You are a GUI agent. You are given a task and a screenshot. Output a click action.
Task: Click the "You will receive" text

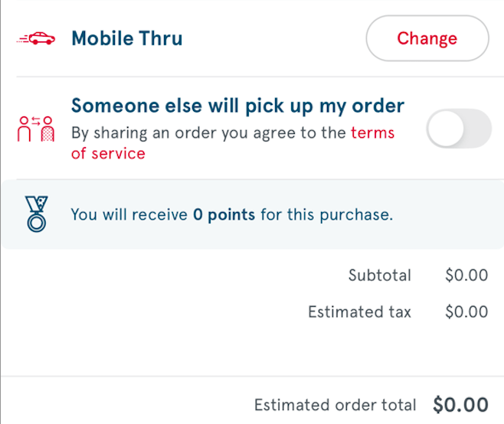click(x=129, y=215)
